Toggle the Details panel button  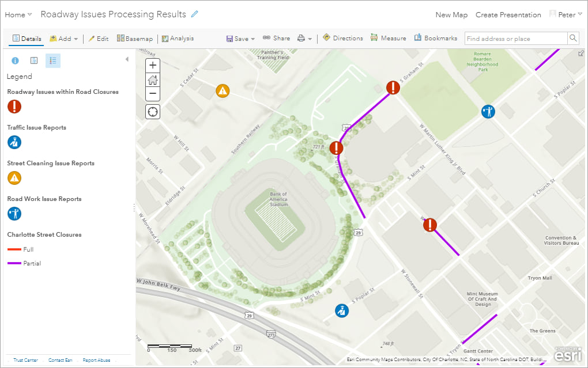tap(27, 39)
